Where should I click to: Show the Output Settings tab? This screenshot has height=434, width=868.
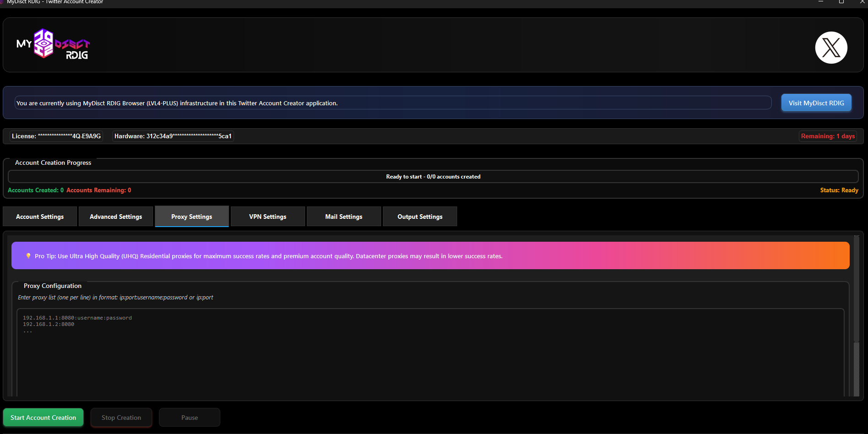pyautogui.click(x=420, y=217)
